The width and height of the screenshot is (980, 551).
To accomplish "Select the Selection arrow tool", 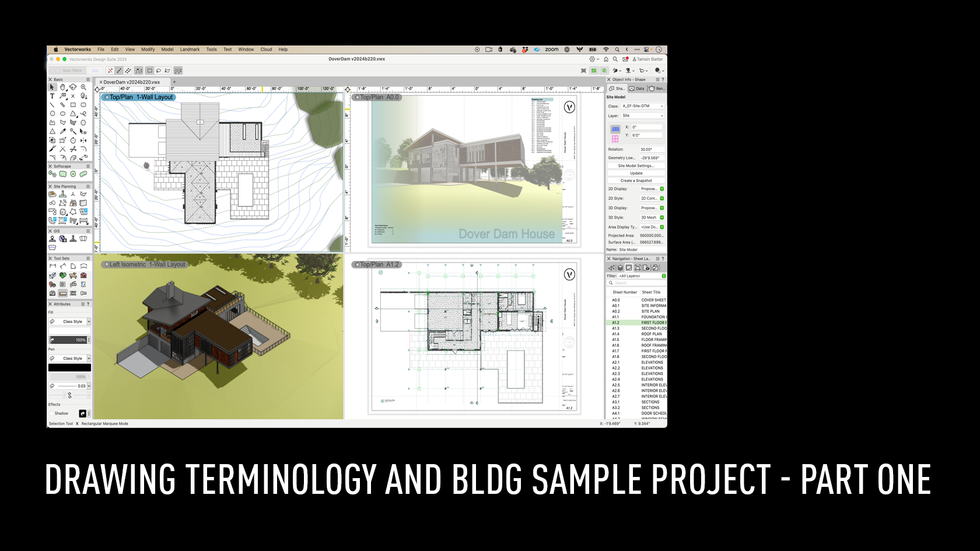I will [52, 87].
